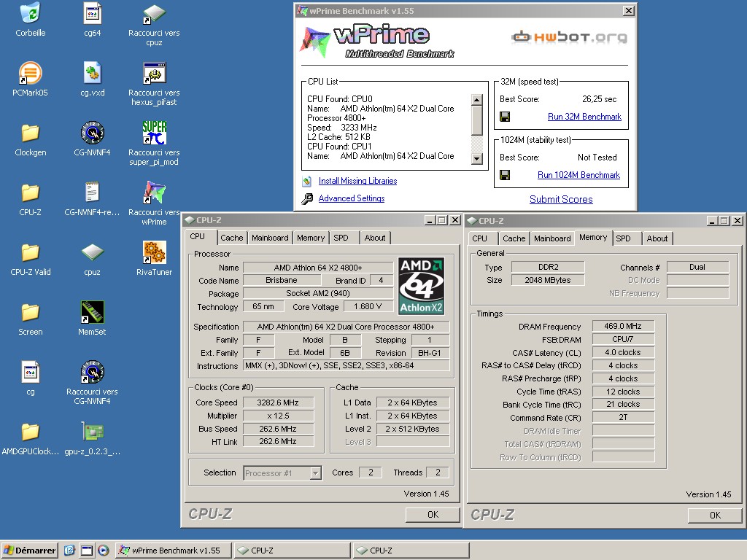Open the CG-NVNF4-re... text file

(x=92, y=193)
